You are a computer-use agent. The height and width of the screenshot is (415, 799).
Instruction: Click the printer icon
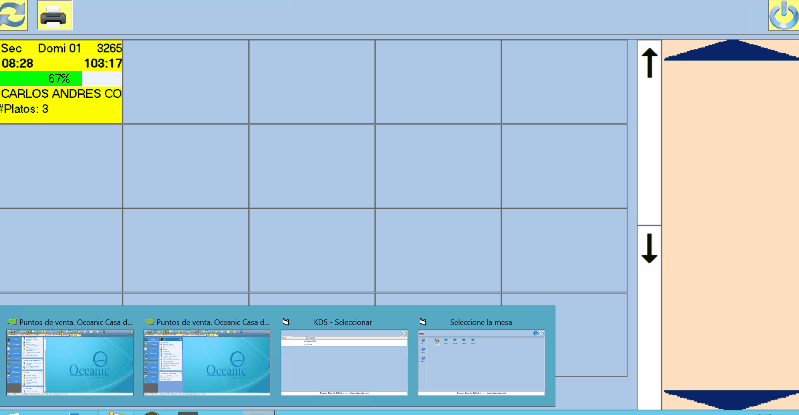point(54,15)
